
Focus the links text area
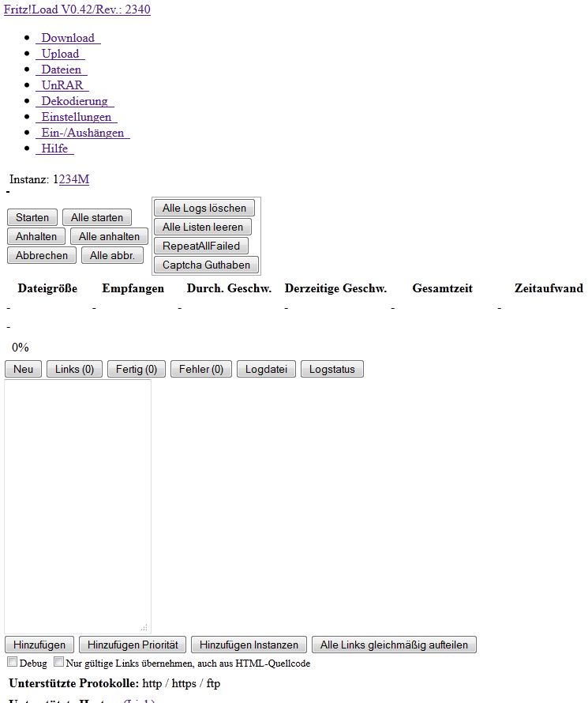coord(78,506)
